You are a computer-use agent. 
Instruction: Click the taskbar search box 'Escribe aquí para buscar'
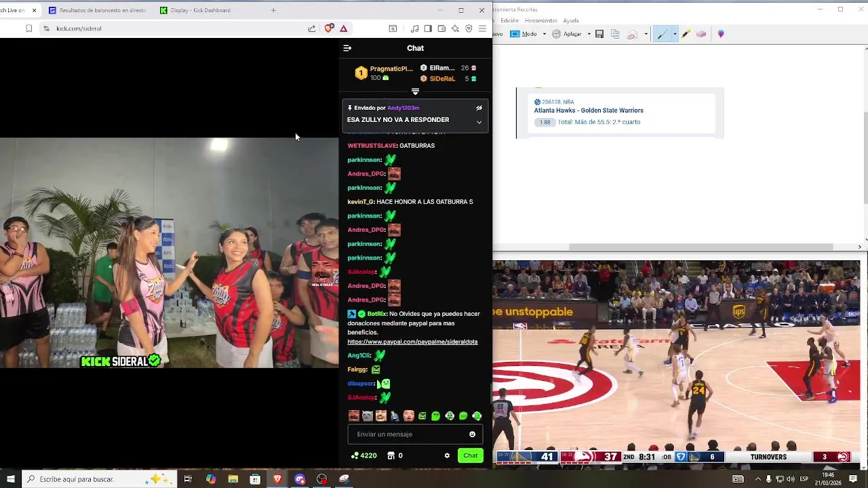(100, 479)
